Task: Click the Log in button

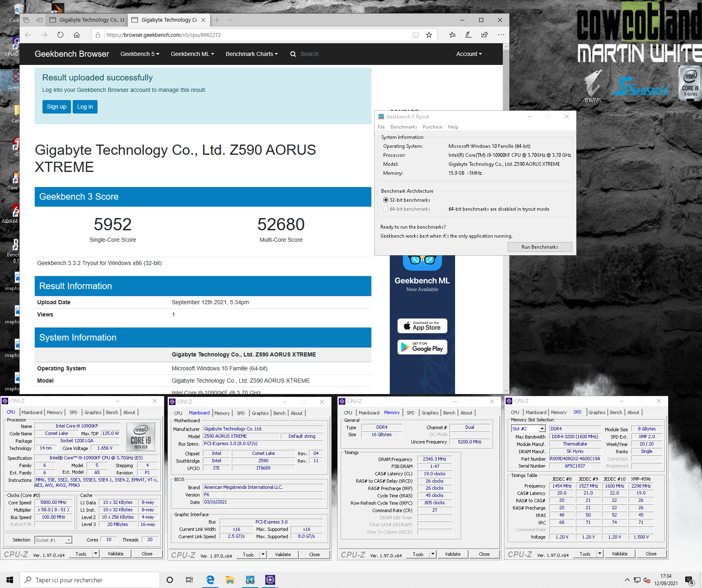Action: point(85,107)
